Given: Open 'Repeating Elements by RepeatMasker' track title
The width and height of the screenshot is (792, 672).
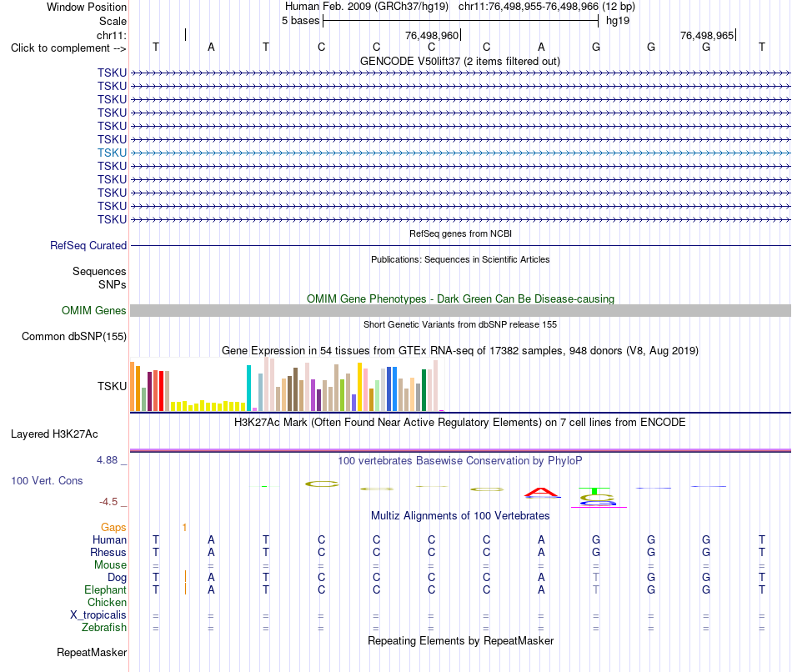Looking at the screenshot, I should (460, 641).
